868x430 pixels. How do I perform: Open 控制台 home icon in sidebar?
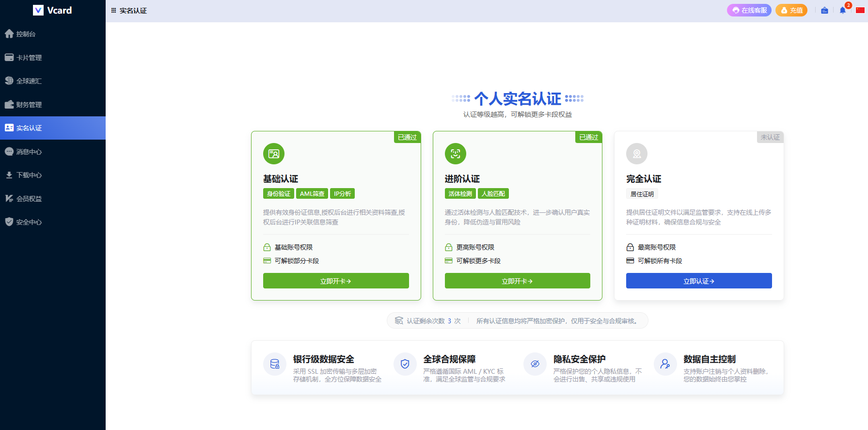(x=9, y=33)
